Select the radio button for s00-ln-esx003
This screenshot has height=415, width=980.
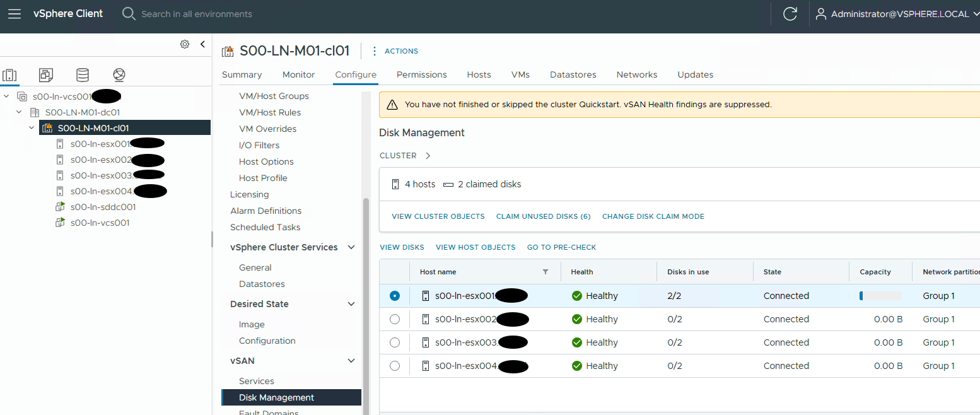(395, 342)
